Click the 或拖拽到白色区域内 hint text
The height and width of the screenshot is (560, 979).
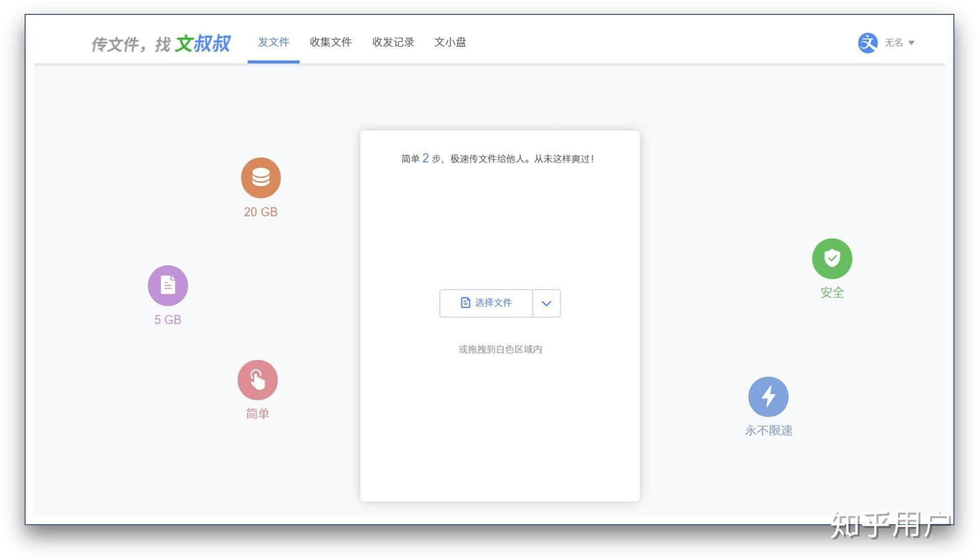click(500, 349)
